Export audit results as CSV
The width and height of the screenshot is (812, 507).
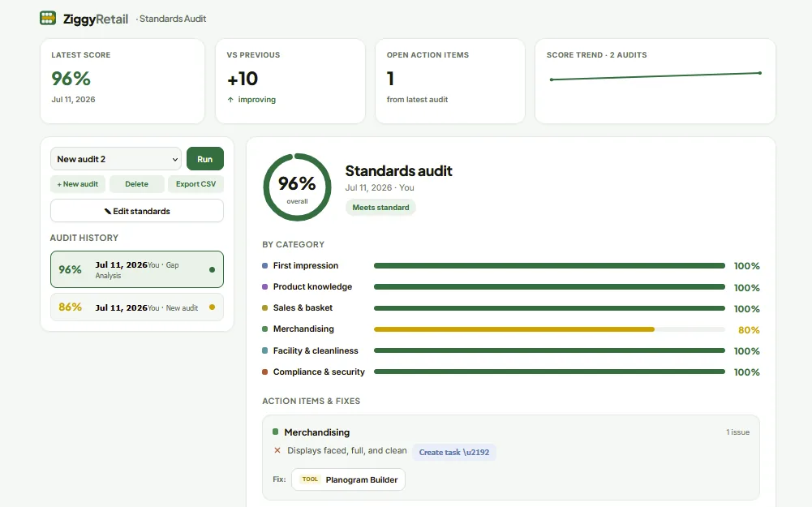point(195,184)
